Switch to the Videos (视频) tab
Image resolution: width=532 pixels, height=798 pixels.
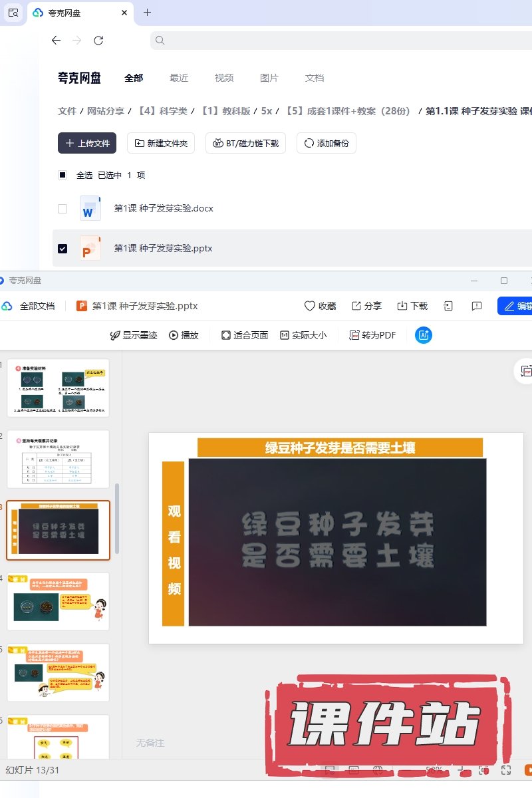[x=224, y=78]
